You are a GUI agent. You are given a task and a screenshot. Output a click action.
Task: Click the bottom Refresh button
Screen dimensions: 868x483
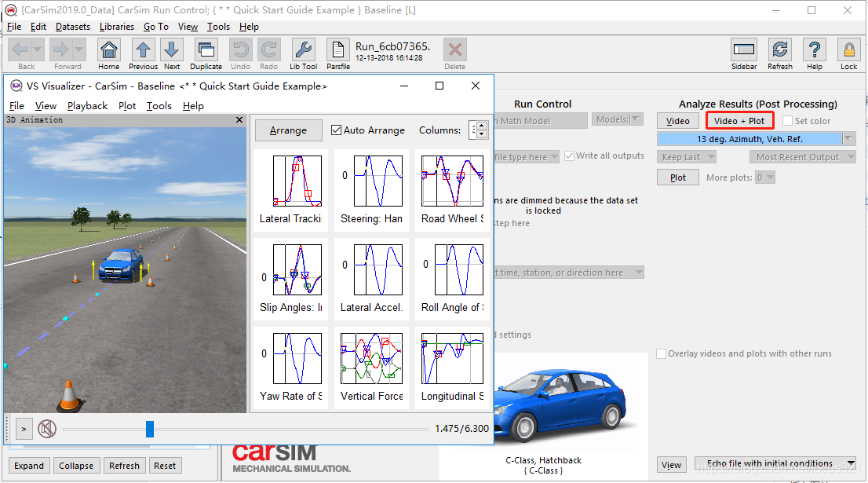click(x=125, y=466)
